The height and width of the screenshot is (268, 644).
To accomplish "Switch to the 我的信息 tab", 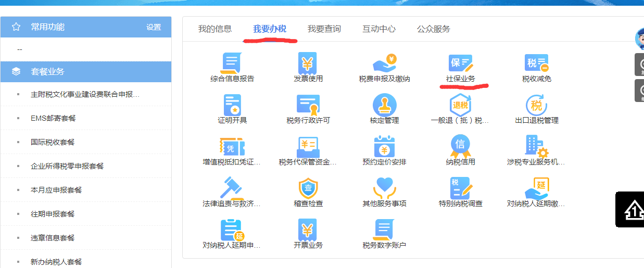I will pyautogui.click(x=214, y=29).
